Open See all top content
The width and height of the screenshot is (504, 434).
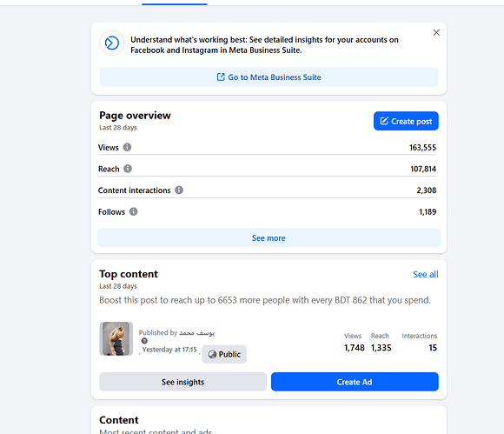pyautogui.click(x=425, y=275)
